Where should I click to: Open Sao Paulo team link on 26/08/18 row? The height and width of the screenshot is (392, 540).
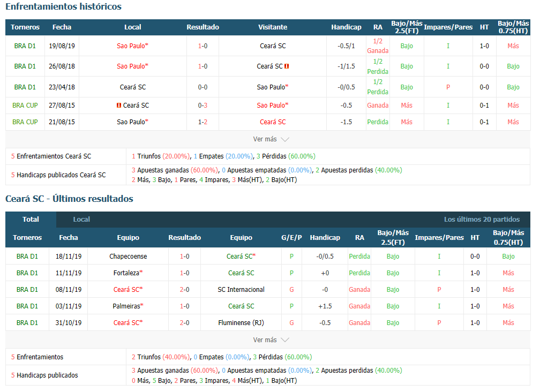[133, 66]
